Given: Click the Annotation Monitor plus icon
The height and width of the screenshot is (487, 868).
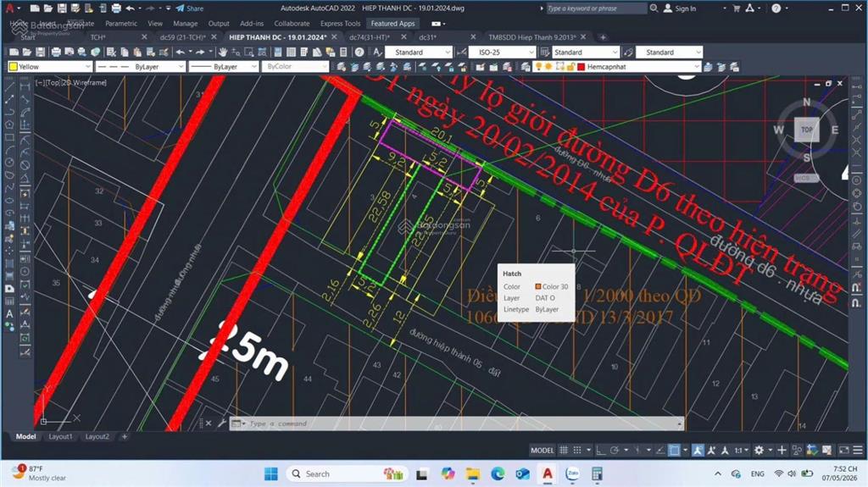Looking at the screenshot, I should click(x=782, y=450).
